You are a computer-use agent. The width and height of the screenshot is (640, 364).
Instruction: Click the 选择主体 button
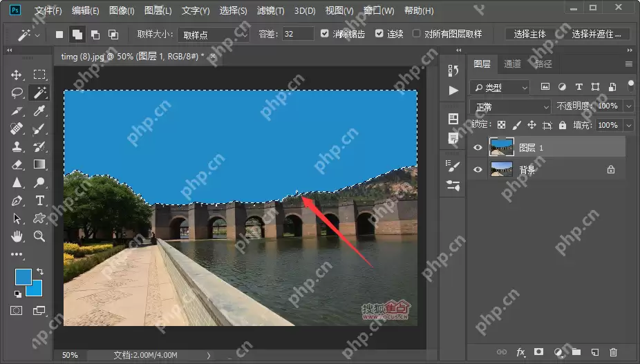(x=530, y=34)
